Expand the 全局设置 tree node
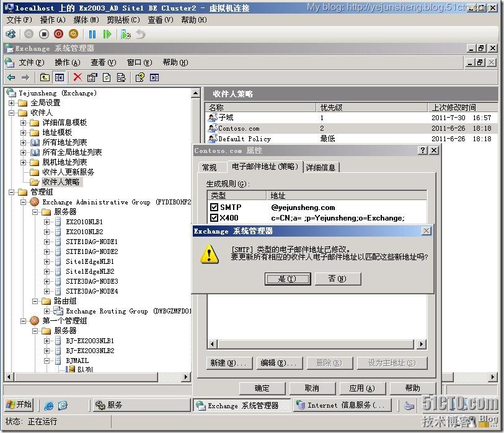Viewport: 504px width, 433px height. click(x=12, y=103)
